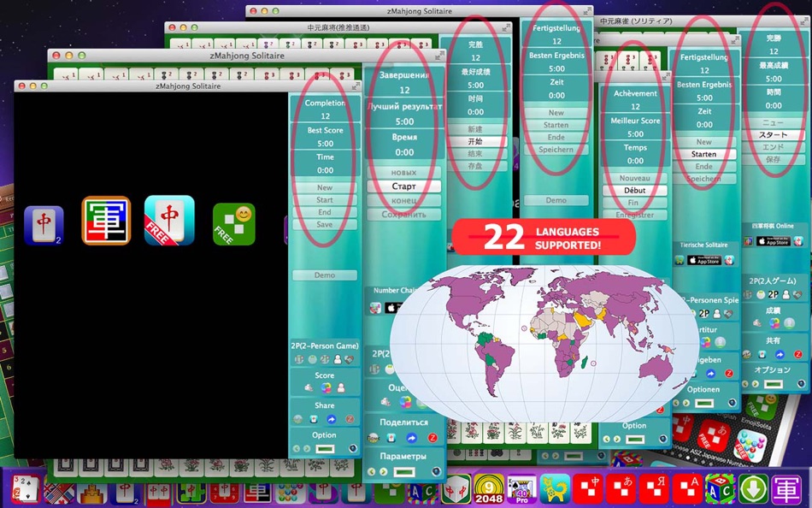Screen dimensions: 812x508
Task: Switch to the Поделиться panel header
Action: pos(404,422)
